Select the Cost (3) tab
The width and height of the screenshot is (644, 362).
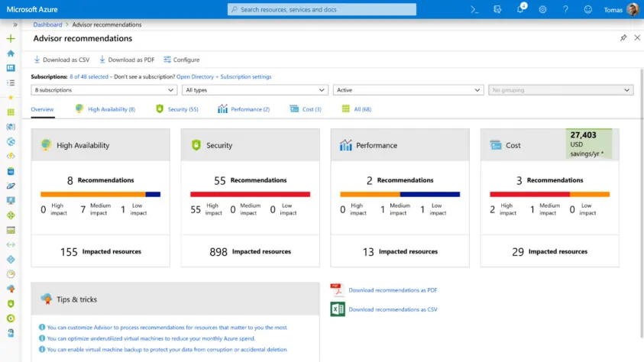click(306, 109)
